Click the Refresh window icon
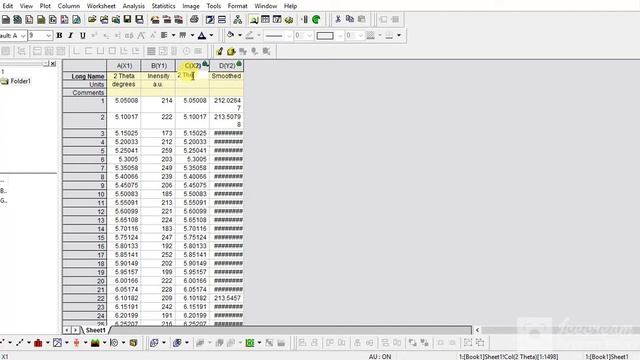This screenshot has height=360, width=640. 210,19
